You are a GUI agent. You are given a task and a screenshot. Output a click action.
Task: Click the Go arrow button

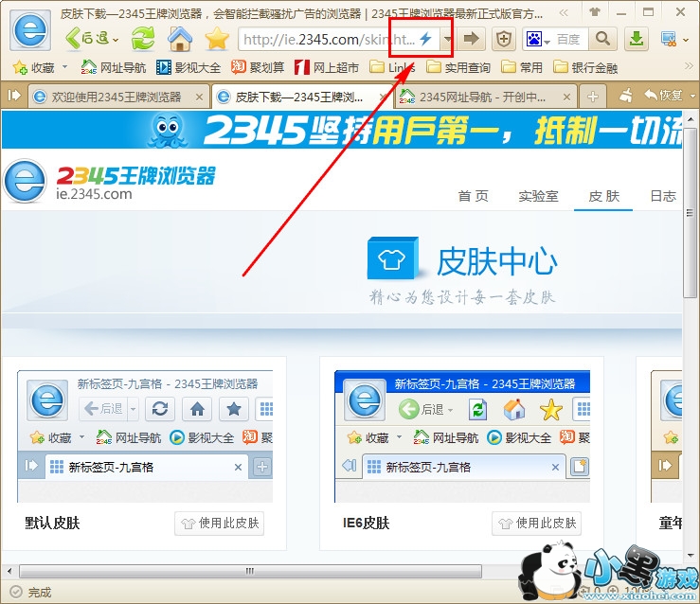click(471, 39)
